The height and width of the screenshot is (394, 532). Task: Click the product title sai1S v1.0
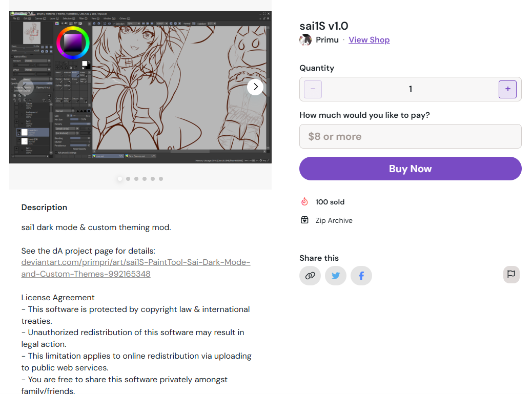324,26
